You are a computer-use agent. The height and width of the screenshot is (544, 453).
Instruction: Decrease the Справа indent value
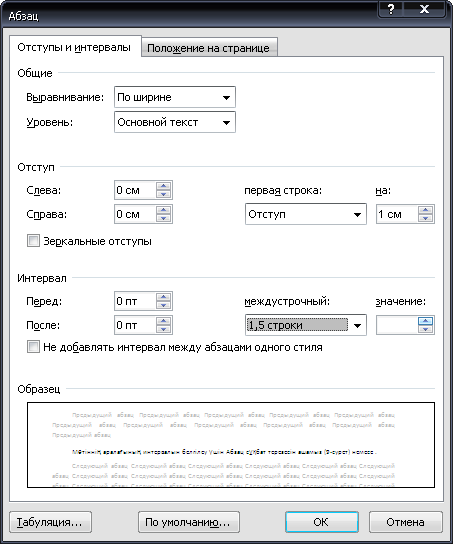(x=163, y=218)
